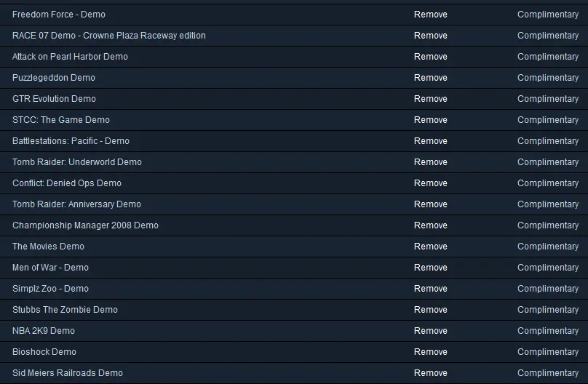Click Remove beside Conflict: Denied Ops Demo
Viewport: 588px width, 384px height.
431,183
